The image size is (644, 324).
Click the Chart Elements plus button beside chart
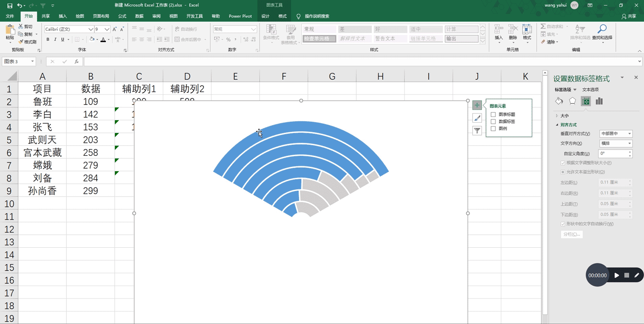tap(477, 105)
